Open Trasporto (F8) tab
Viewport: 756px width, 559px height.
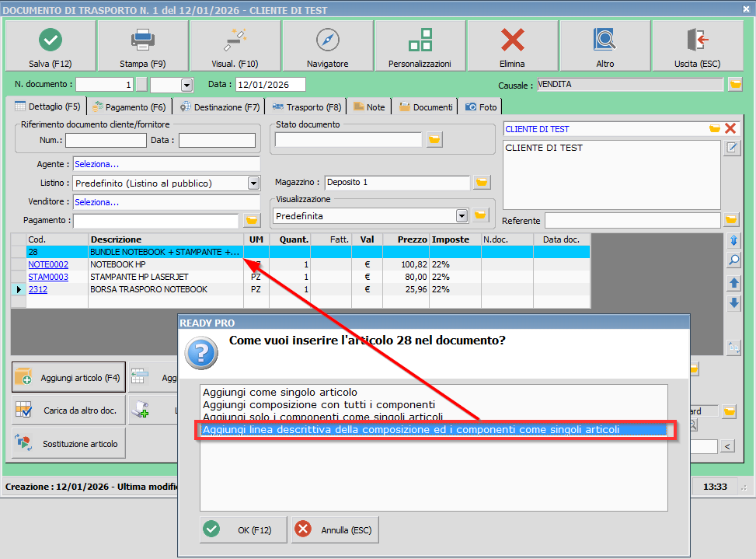pos(307,107)
